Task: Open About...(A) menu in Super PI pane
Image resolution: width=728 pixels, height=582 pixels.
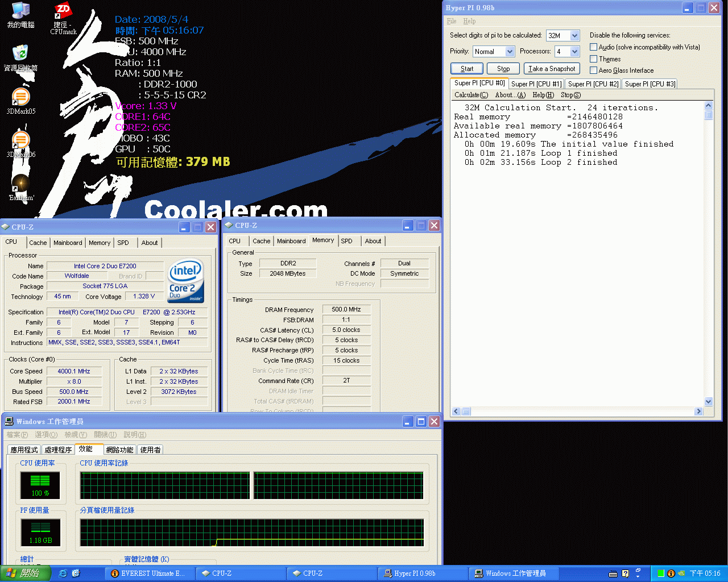Action: click(x=510, y=95)
